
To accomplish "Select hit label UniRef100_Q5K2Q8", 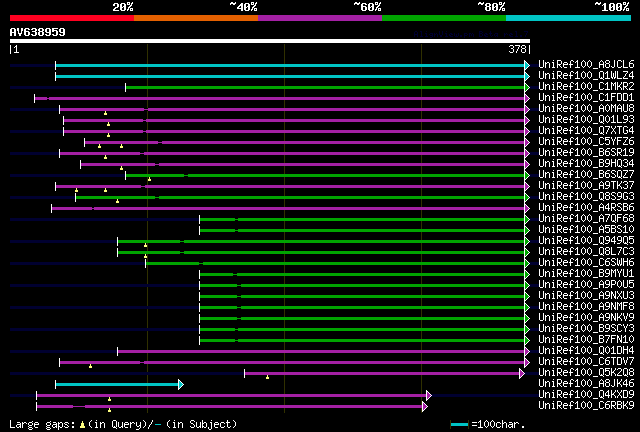I will [586, 372].
